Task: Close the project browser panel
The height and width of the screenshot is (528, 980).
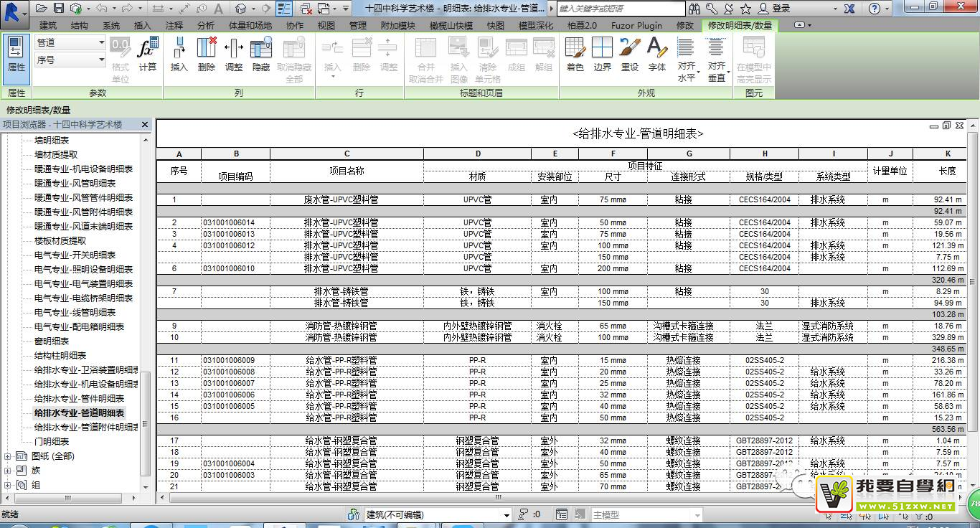Action: coord(144,125)
